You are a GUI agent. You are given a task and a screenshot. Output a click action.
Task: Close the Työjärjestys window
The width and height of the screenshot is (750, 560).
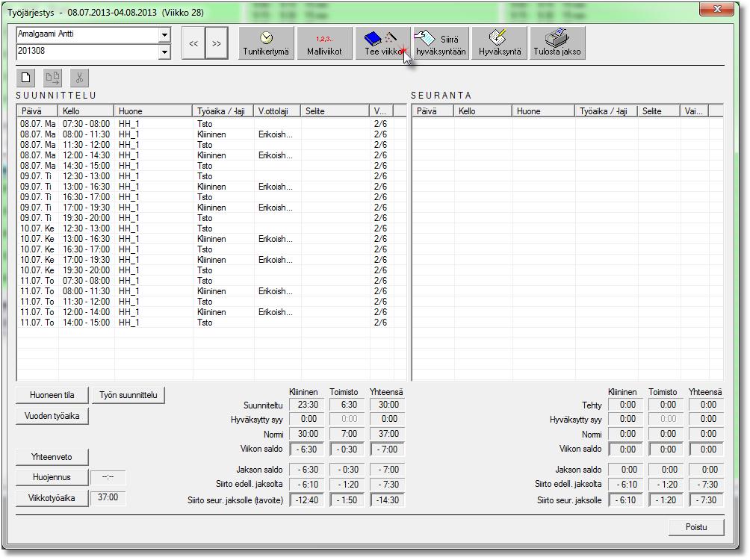click(716, 10)
